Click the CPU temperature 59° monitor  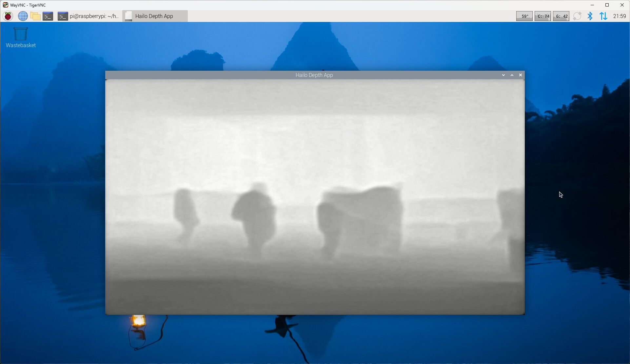(524, 16)
